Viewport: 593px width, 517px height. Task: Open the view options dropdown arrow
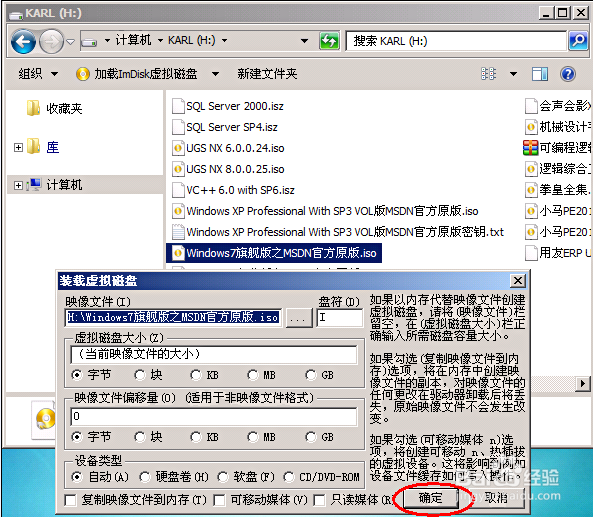513,74
